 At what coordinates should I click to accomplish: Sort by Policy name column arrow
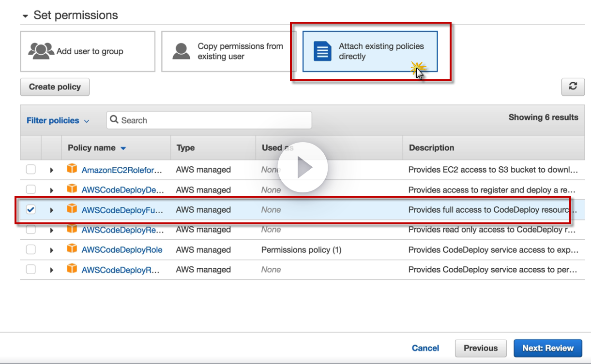123,148
